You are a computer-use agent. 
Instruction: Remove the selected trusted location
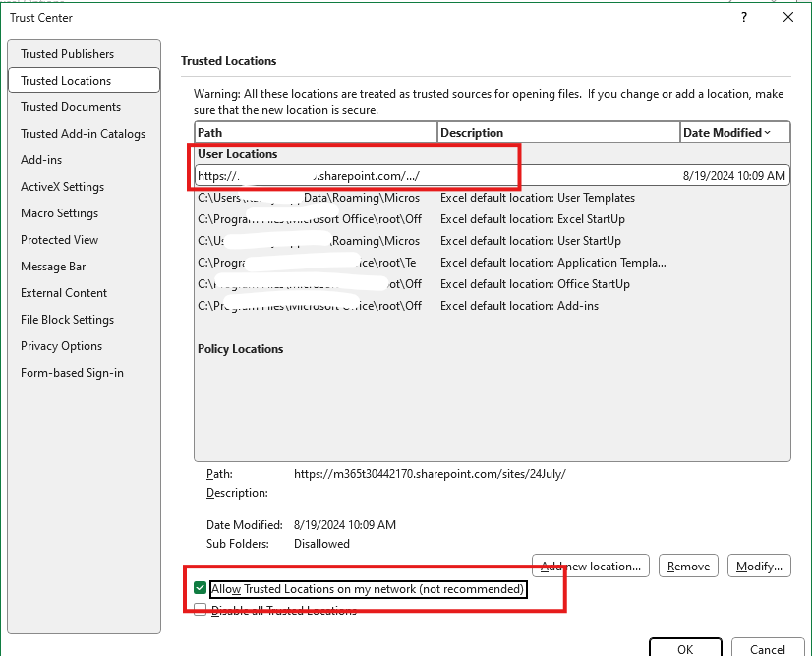[x=688, y=566]
